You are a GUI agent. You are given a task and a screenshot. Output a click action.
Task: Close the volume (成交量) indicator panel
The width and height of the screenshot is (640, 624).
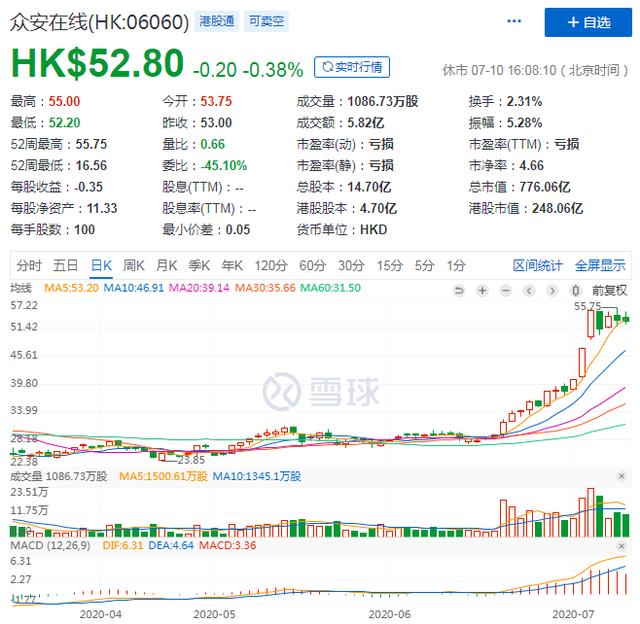(x=621, y=476)
